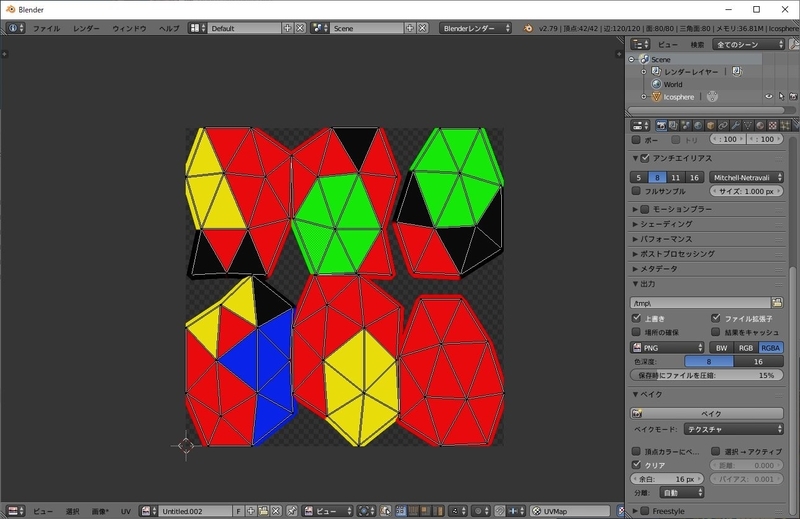Click the ベイク bake button

707,413
